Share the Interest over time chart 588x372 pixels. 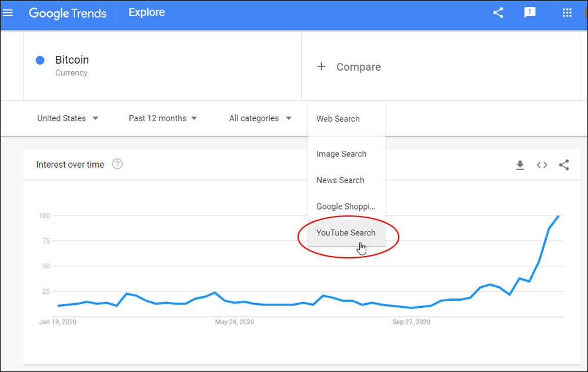click(x=564, y=165)
